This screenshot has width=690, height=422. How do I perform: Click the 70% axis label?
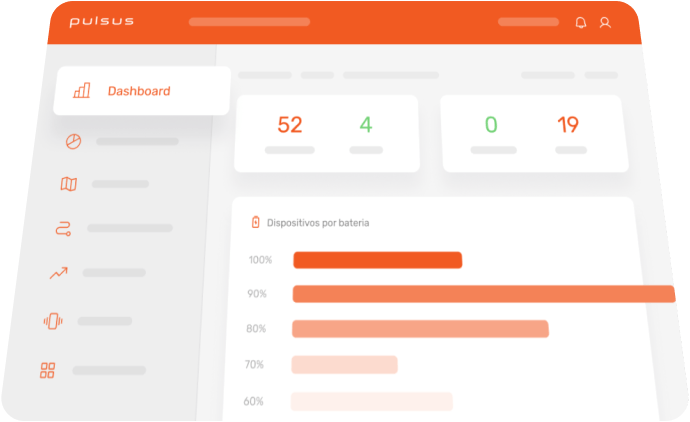(254, 365)
